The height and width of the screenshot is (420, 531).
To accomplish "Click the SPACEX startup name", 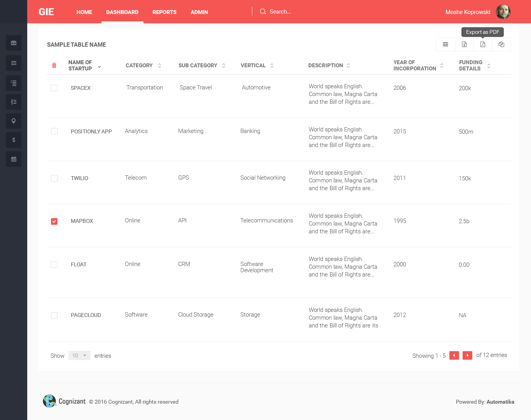I will click(80, 88).
